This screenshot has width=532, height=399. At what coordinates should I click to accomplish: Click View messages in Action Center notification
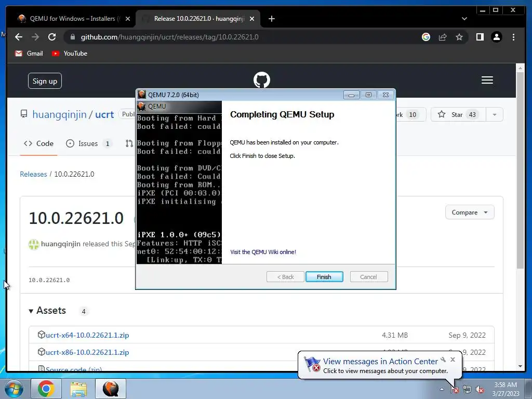[x=380, y=362]
